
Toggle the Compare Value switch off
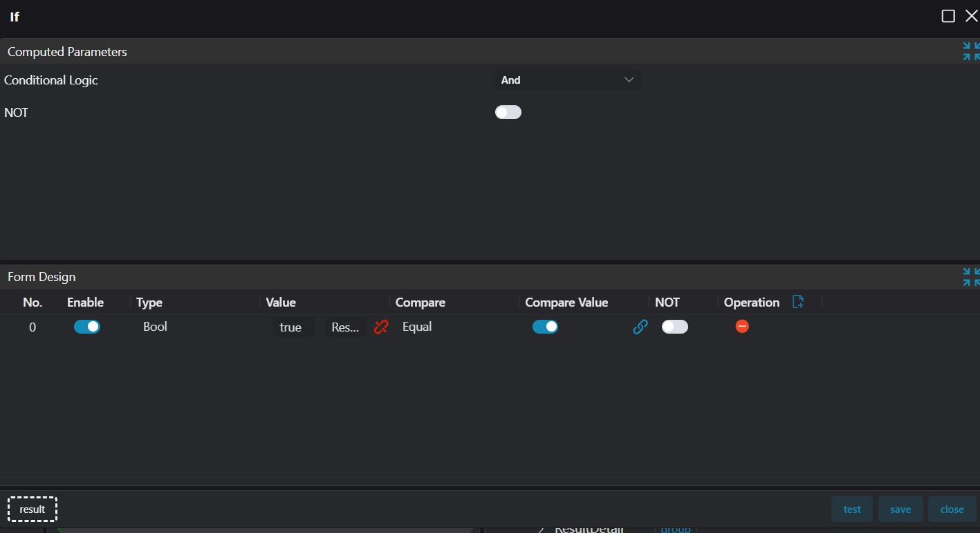click(545, 327)
